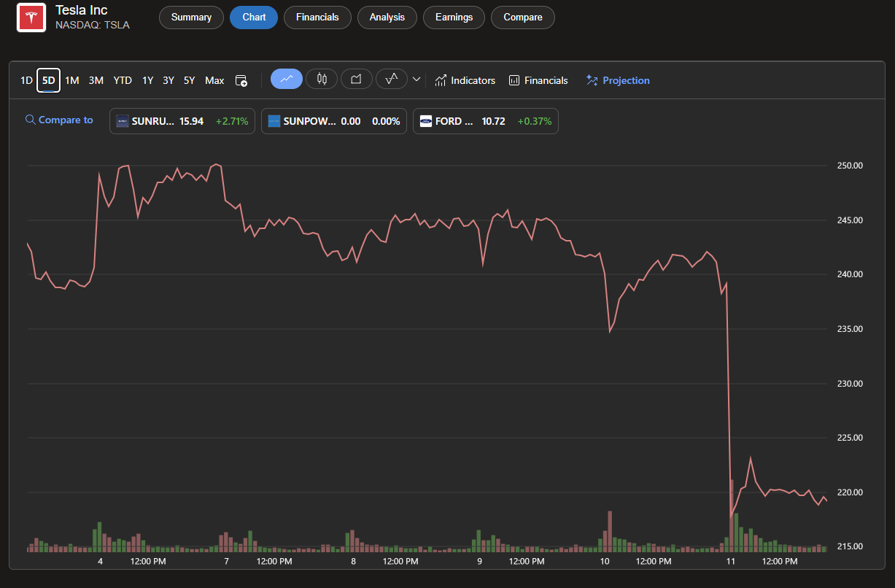The image size is (895, 588).
Task: Click the tall volume bar at day 10
Action: [x=610, y=531]
